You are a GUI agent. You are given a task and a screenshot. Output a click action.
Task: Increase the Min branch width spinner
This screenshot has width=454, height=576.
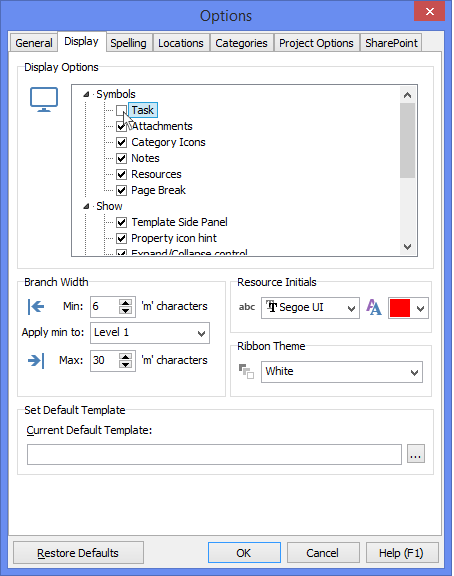(x=126, y=303)
